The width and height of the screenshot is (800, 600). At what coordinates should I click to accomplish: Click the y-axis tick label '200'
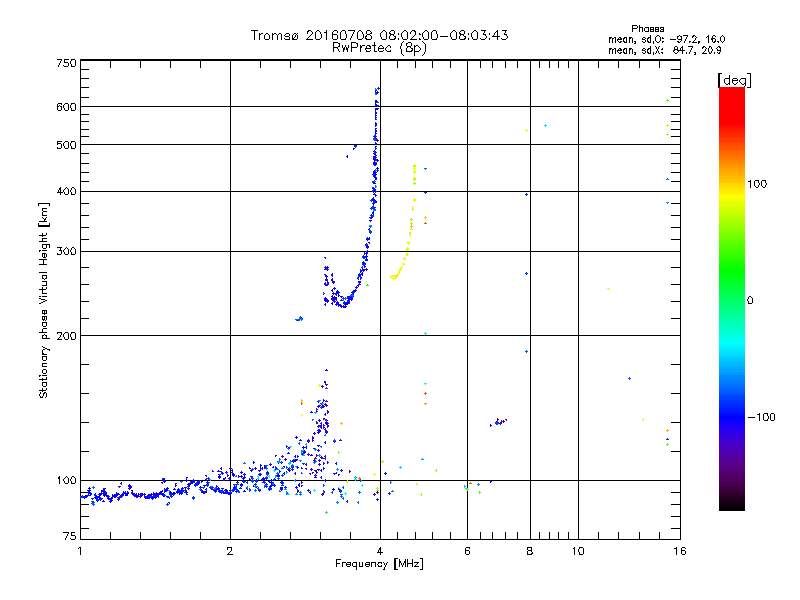(66, 336)
